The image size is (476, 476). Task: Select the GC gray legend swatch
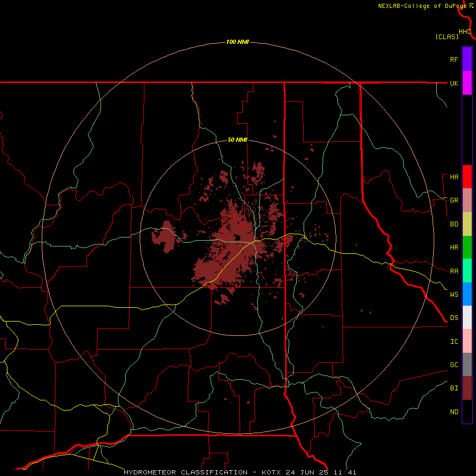pos(467,364)
